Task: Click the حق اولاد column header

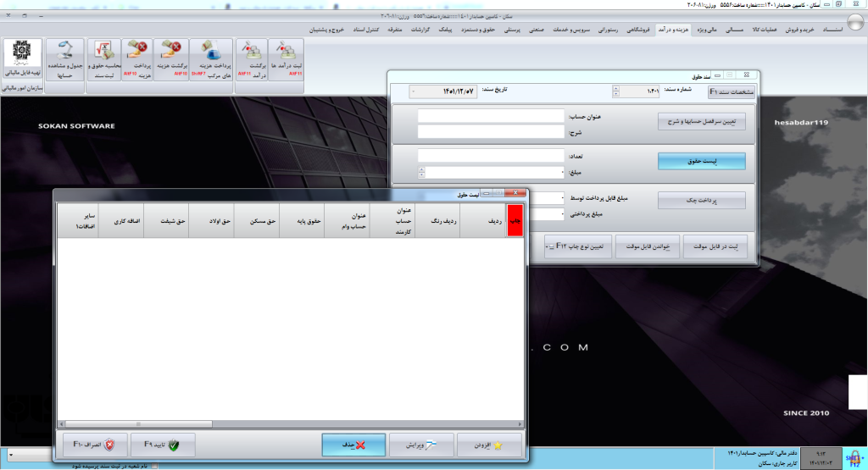Action: click(211, 221)
